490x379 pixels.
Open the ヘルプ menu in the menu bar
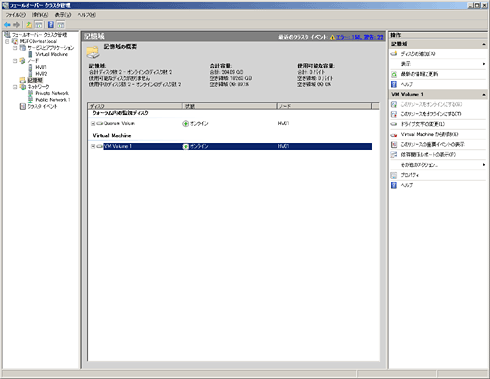[x=87, y=15]
